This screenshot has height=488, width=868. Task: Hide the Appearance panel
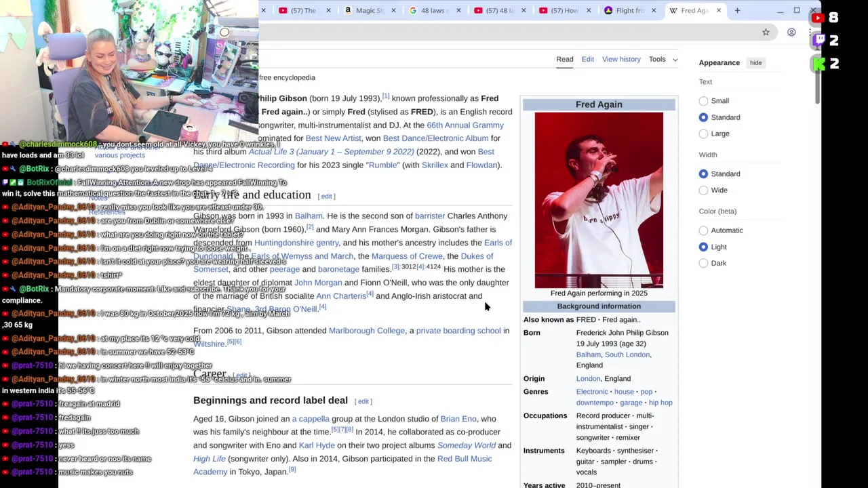point(755,63)
